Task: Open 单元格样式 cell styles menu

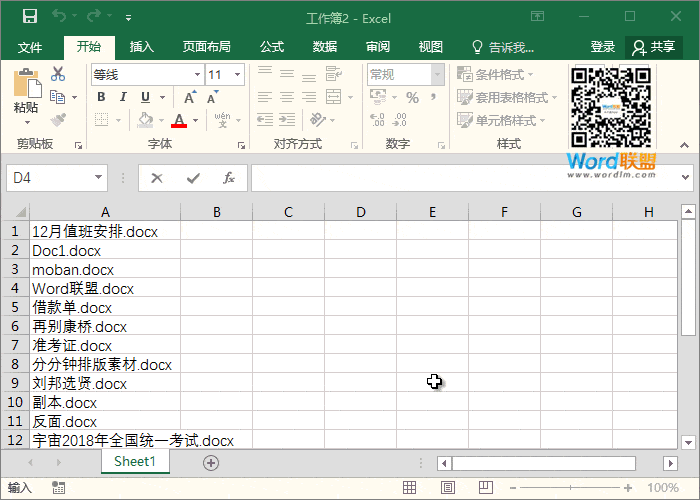Action: [x=501, y=120]
